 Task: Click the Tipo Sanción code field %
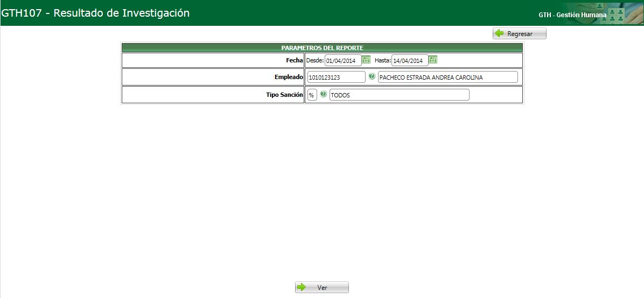(x=312, y=95)
